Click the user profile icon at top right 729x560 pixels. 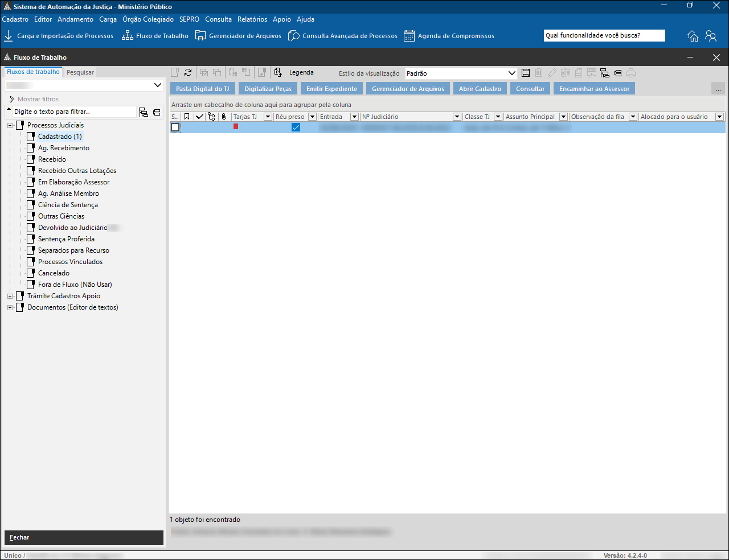click(x=711, y=36)
